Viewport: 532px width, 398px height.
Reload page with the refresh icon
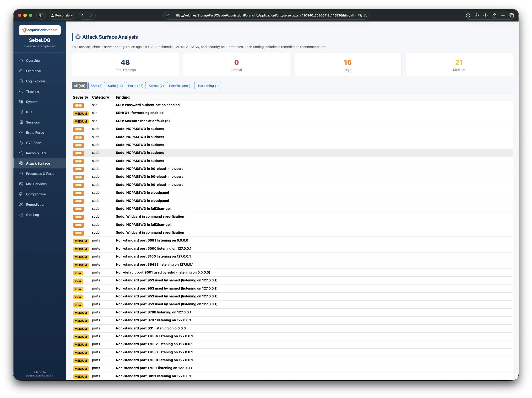coord(365,15)
